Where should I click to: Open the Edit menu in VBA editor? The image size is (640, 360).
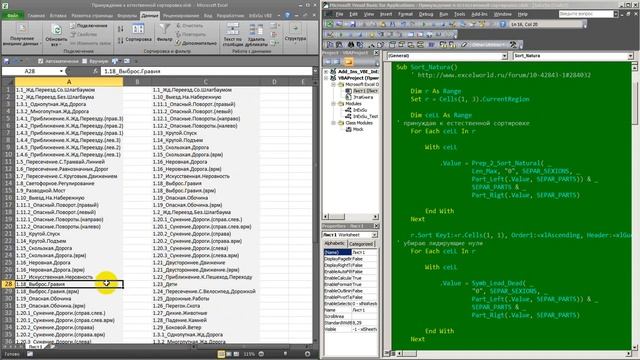353,14
